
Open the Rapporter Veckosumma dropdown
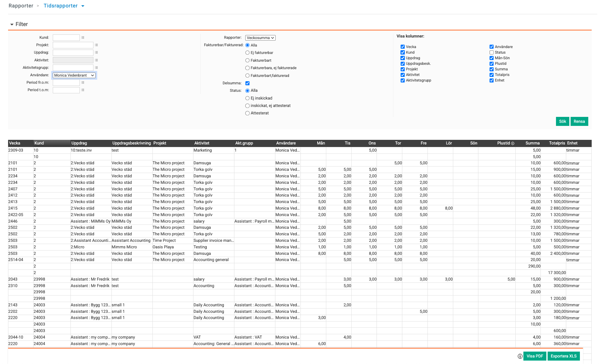click(260, 38)
